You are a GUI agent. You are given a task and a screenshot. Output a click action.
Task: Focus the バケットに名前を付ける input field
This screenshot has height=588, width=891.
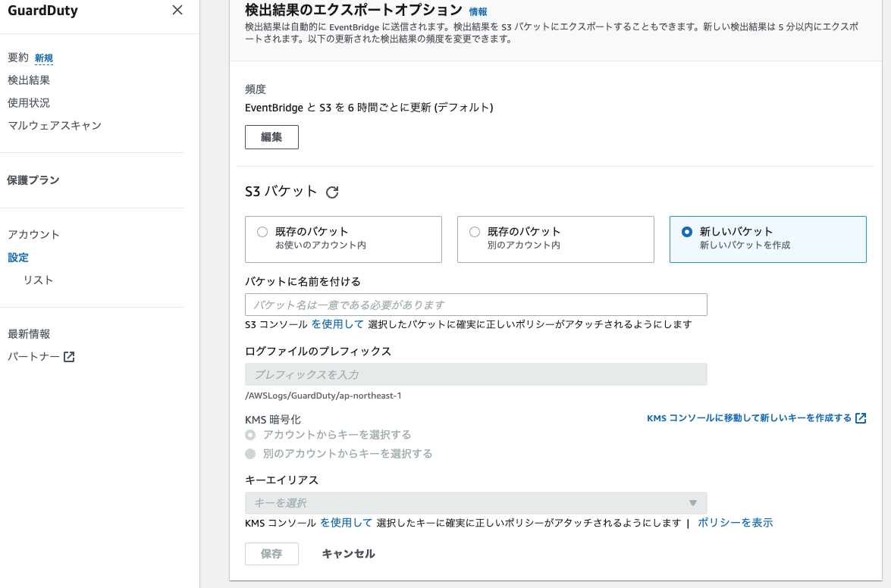[476, 305]
